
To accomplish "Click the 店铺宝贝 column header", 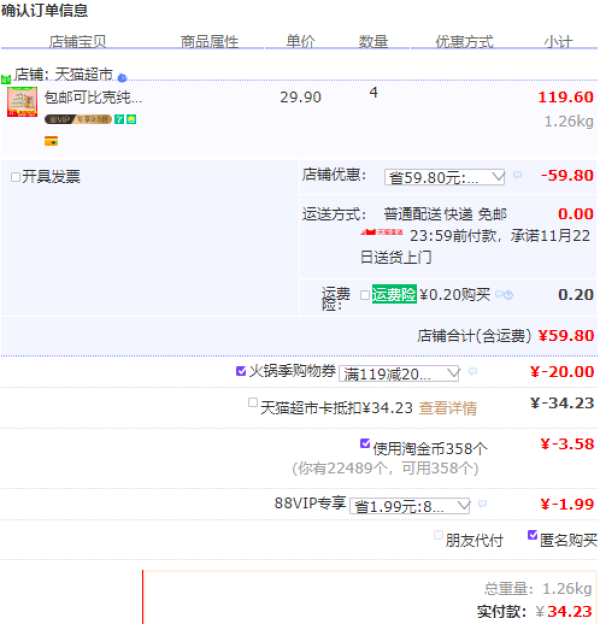I will 78,41.
